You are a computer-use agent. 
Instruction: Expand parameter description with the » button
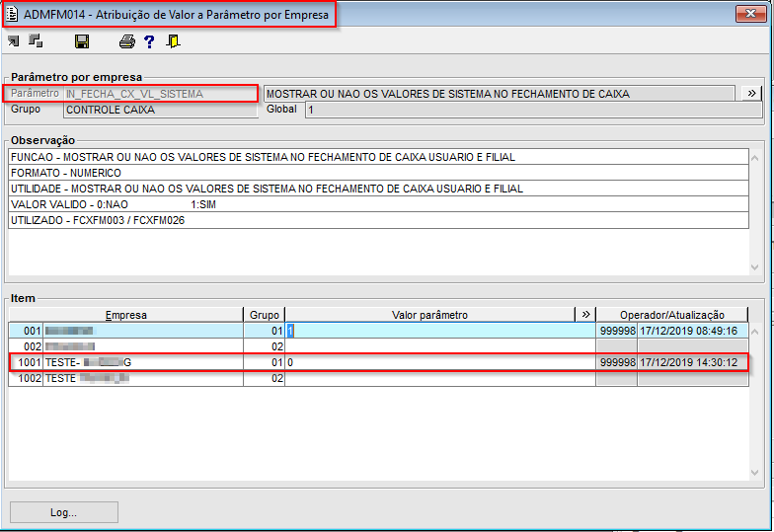point(751,93)
